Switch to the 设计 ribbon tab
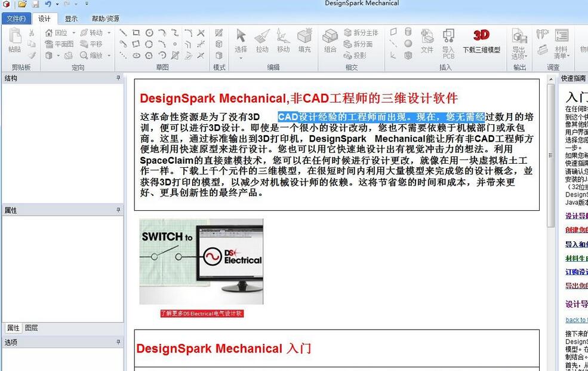588x371 pixels. [x=44, y=19]
